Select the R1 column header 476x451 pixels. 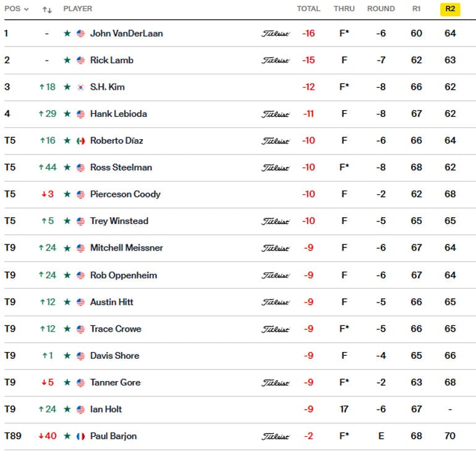click(416, 9)
